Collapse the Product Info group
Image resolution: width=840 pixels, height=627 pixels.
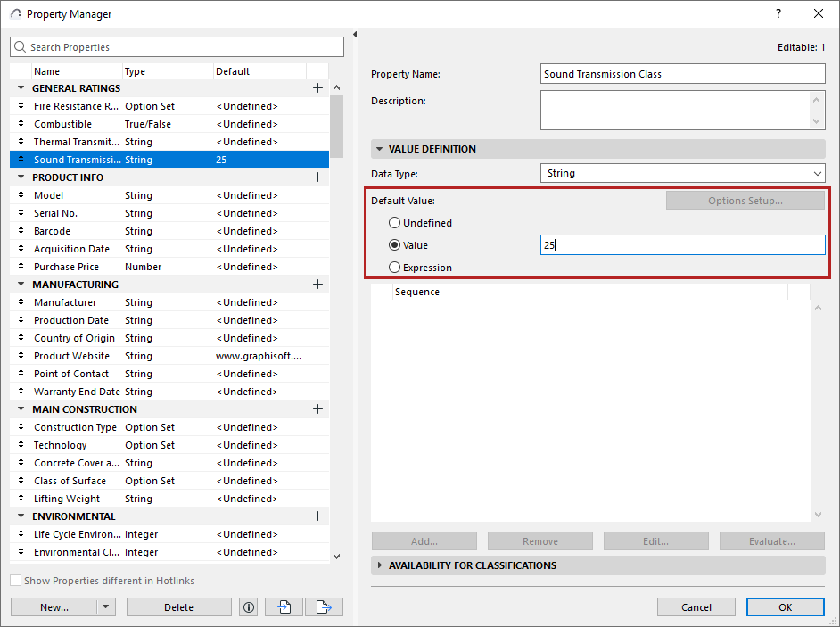[x=21, y=177]
